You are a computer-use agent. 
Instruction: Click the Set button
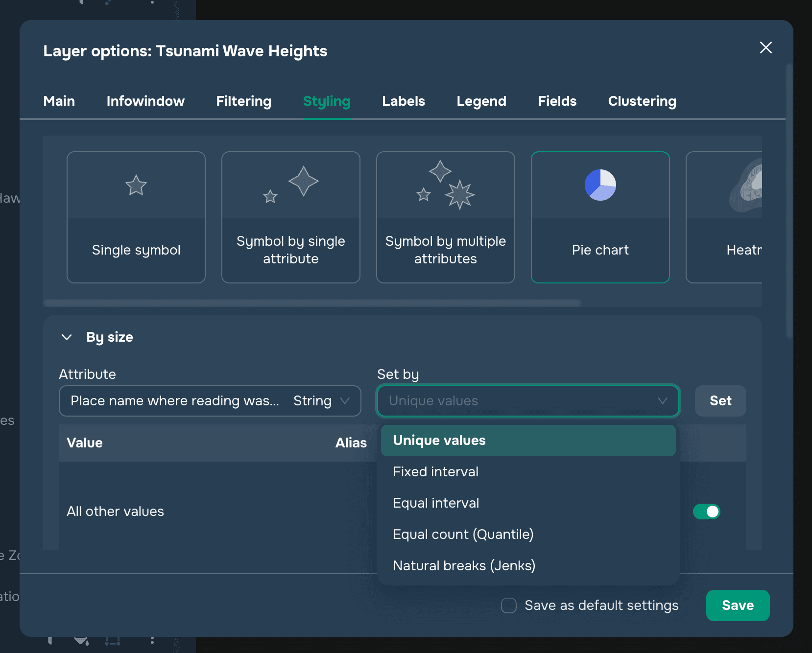coord(720,401)
